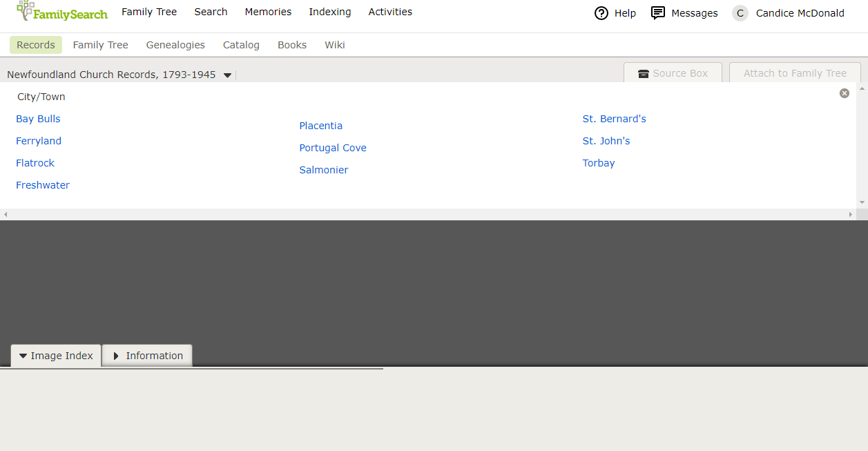Open Portugal Cove records

333,148
